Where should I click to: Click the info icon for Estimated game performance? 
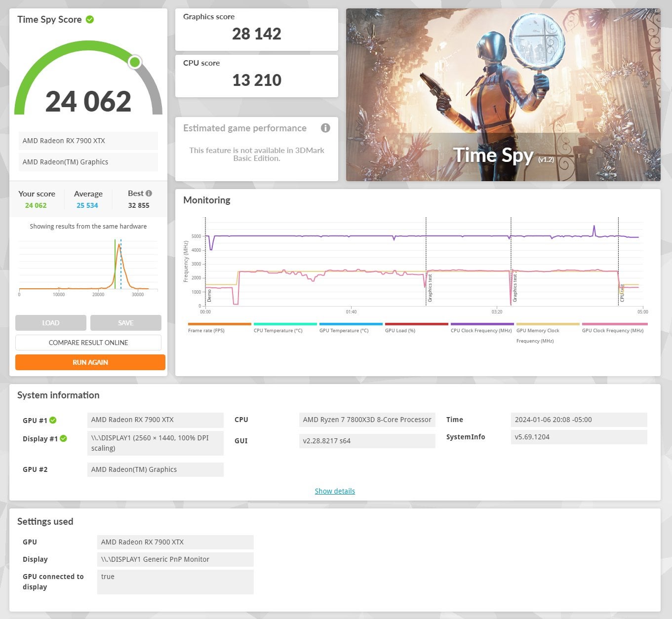(325, 128)
